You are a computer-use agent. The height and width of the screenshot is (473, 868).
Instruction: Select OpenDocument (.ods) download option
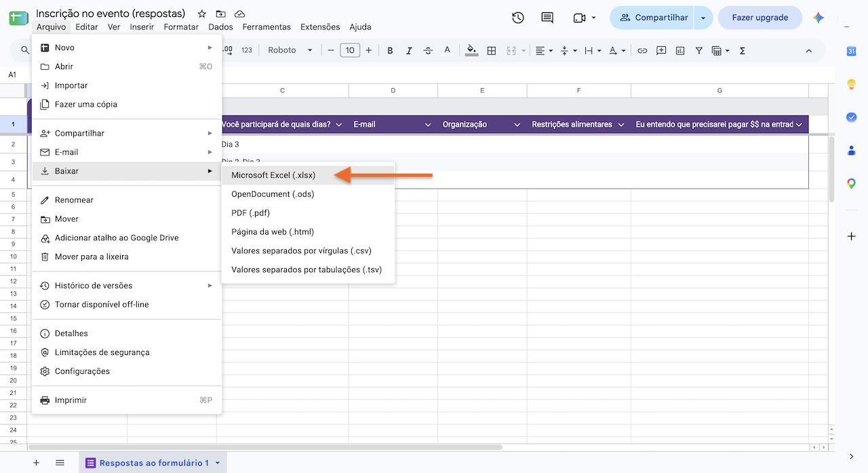coord(308,194)
